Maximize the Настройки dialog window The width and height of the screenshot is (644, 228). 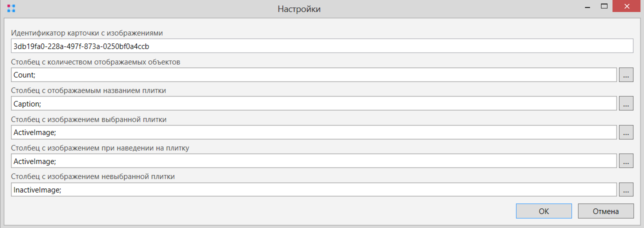[x=604, y=7]
